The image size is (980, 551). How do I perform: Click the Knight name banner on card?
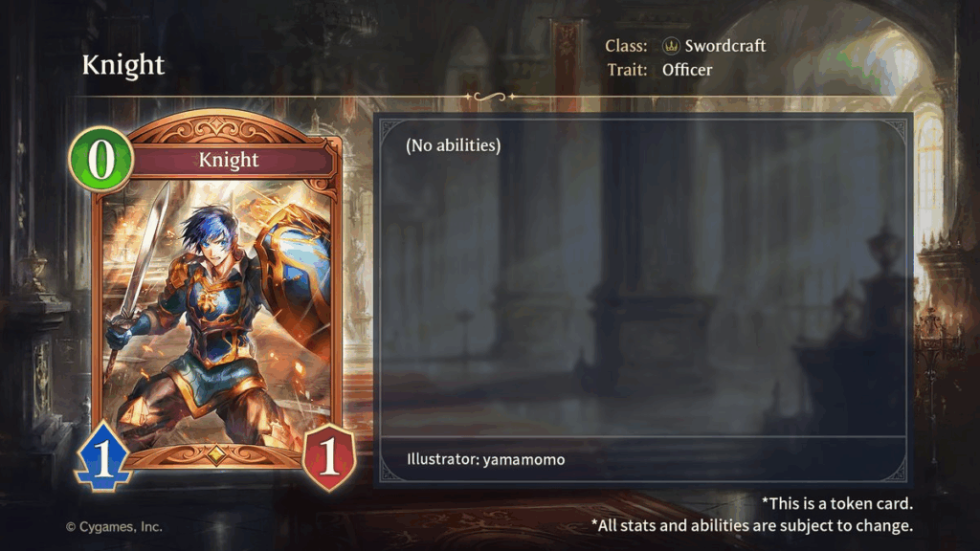(x=229, y=161)
